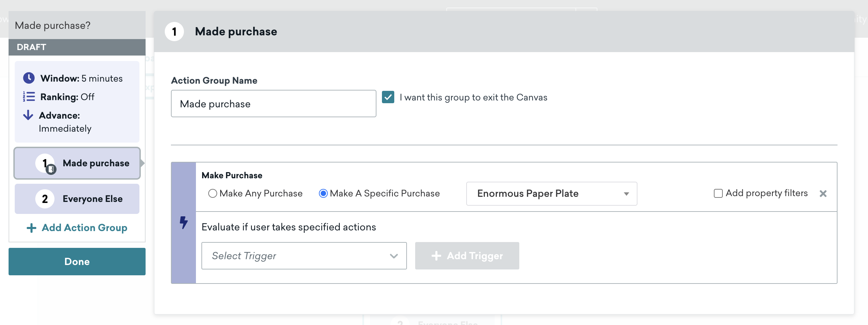Screen dimensions: 868x325
Task: Click the Made purchase? step title
Action: point(53,25)
